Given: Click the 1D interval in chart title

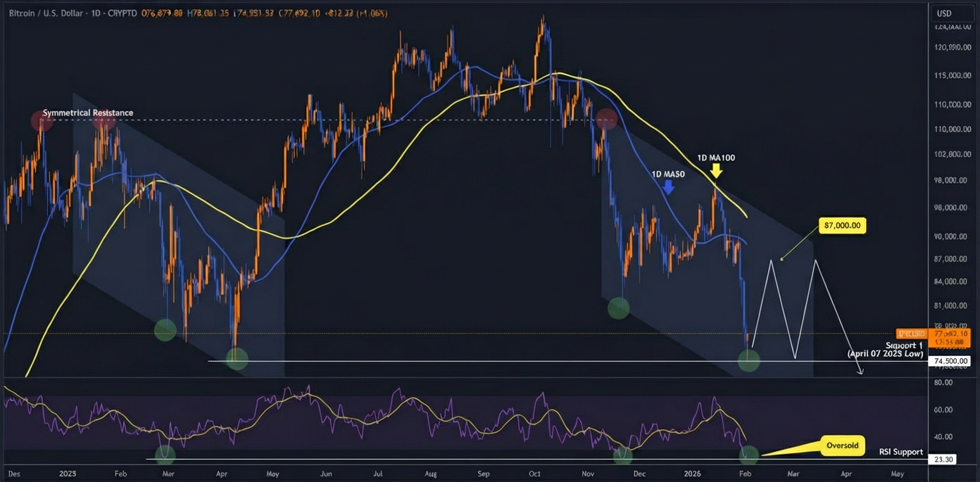Looking at the screenshot, I should pyautogui.click(x=97, y=13).
